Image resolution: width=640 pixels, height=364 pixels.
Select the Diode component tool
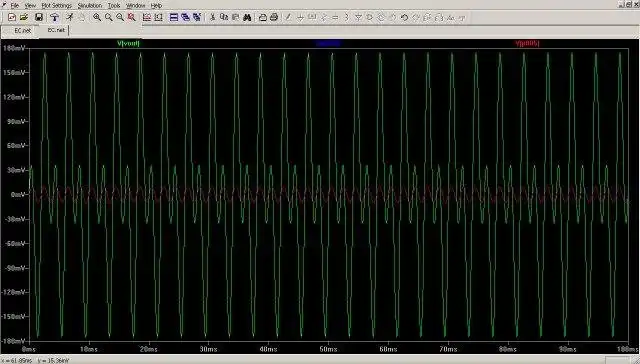click(358, 17)
